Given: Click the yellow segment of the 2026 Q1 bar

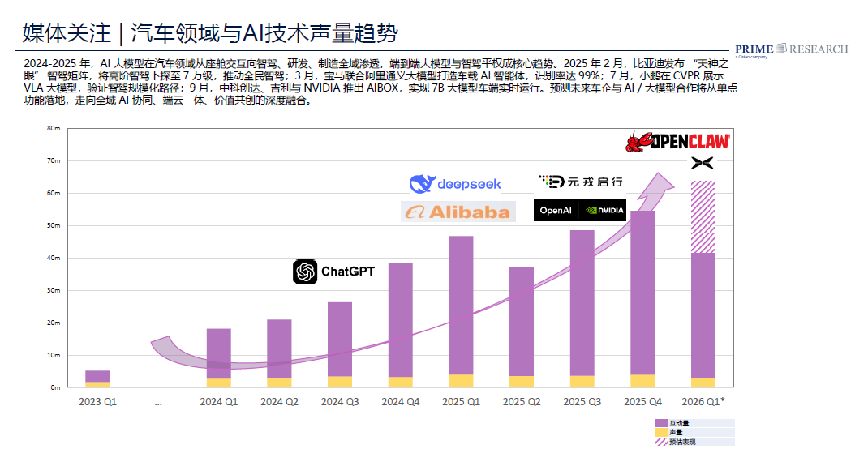Looking at the screenshot, I should click(703, 383).
